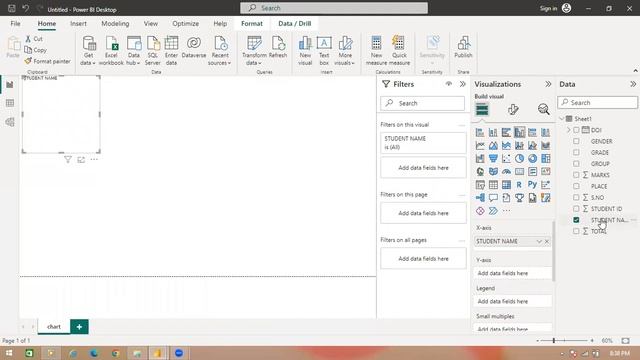The height and width of the screenshot is (360, 640).
Task: Click the Filters pane search field
Action: [x=422, y=103]
